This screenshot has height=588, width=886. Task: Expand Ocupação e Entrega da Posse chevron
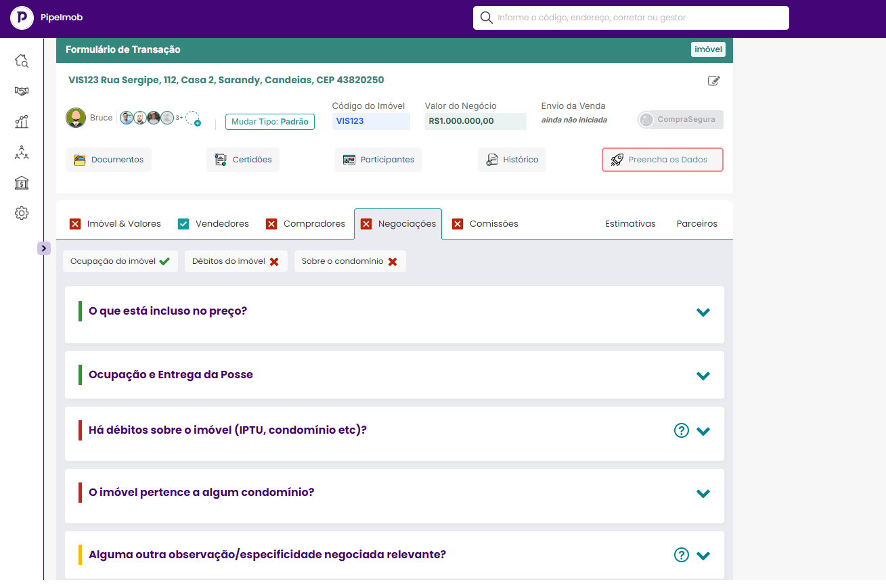pyautogui.click(x=703, y=376)
